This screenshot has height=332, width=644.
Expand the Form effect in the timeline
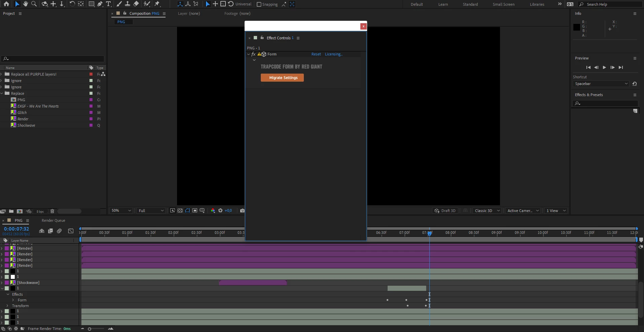pyautogui.click(x=13, y=300)
